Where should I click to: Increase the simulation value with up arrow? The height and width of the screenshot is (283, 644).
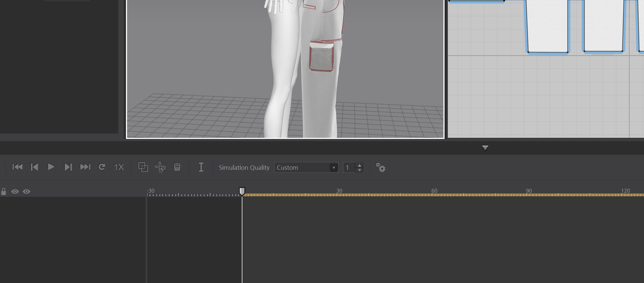pyautogui.click(x=360, y=165)
